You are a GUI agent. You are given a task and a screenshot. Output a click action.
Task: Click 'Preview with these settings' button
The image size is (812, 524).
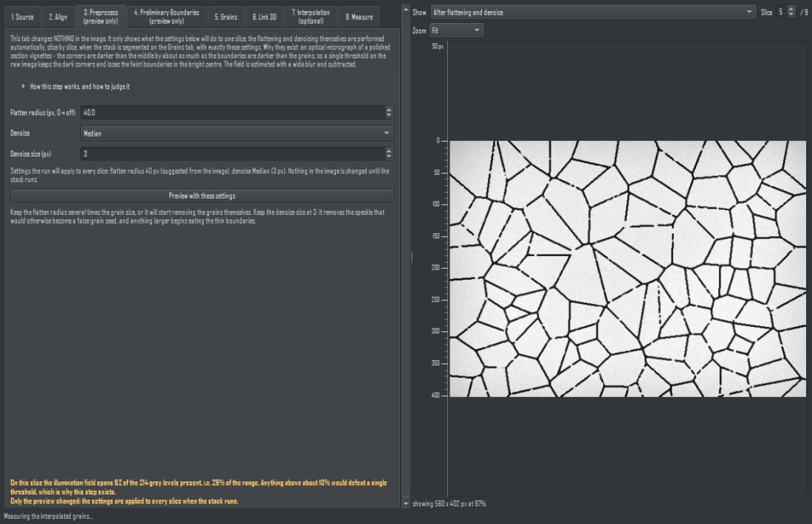(x=202, y=196)
